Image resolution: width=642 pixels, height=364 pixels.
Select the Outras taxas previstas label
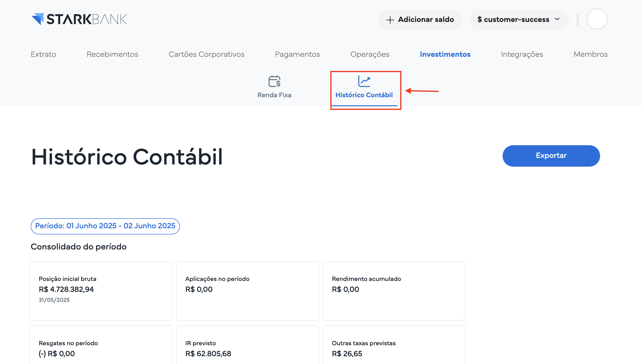click(363, 343)
